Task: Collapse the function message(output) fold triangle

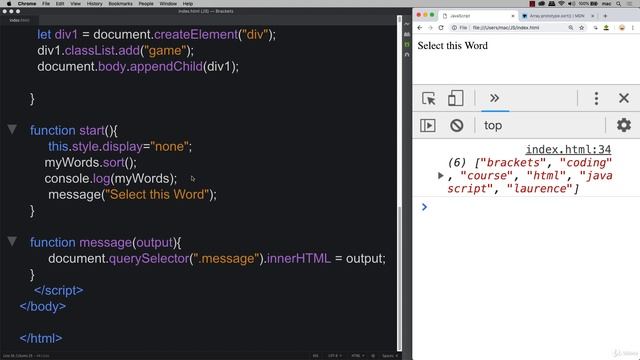Action: point(12,242)
